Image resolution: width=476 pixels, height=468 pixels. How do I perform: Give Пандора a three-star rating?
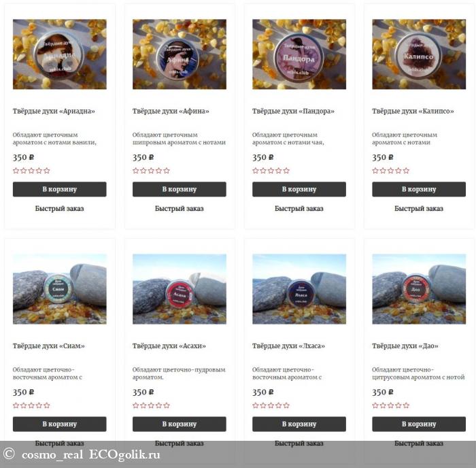tap(271, 171)
